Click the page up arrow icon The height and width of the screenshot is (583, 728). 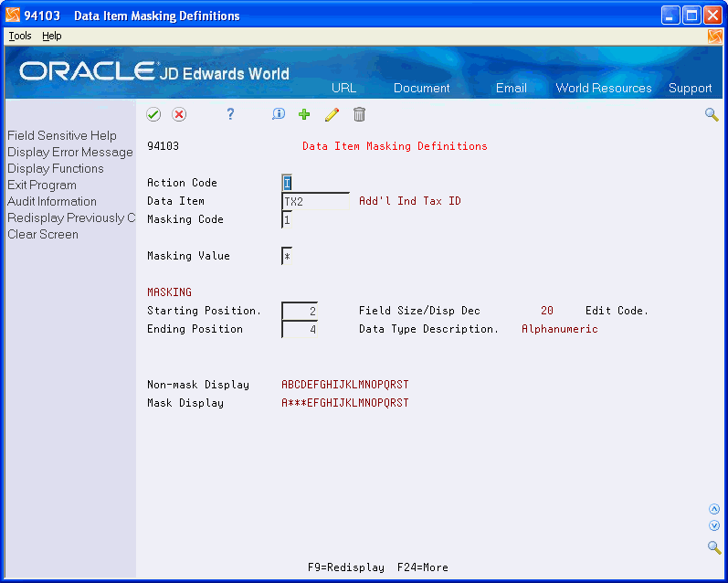pyautogui.click(x=714, y=509)
